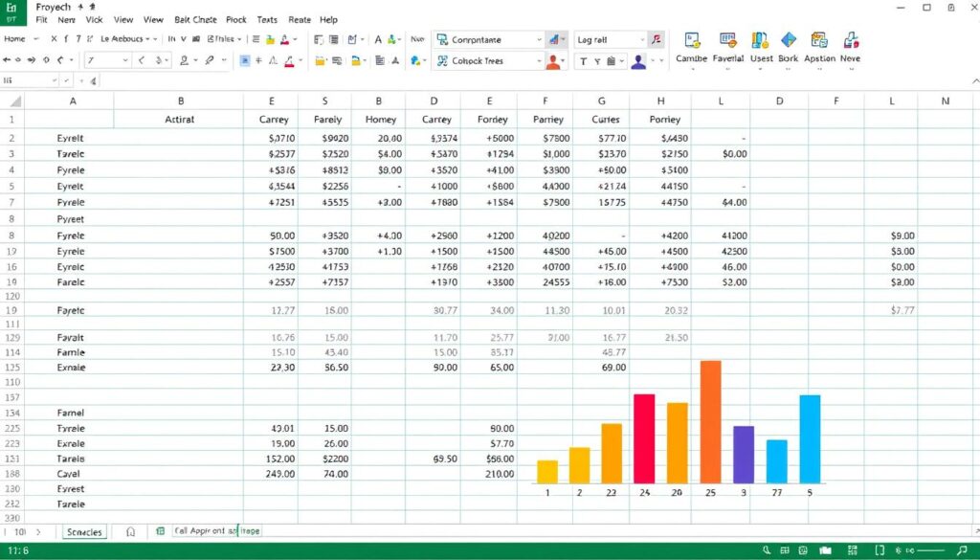Image resolution: width=980 pixels, height=560 pixels.
Task: Click the home icon in sheet tab bar
Action: (x=130, y=531)
